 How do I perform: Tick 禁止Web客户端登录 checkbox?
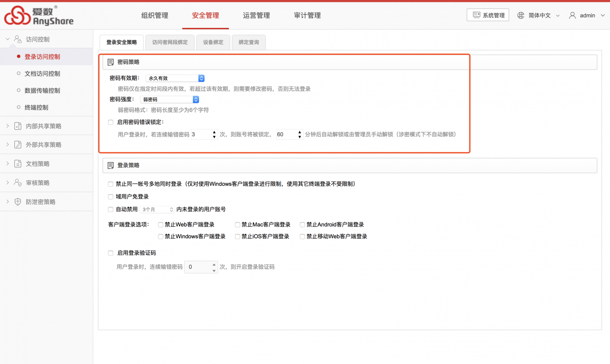click(x=161, y=225)
